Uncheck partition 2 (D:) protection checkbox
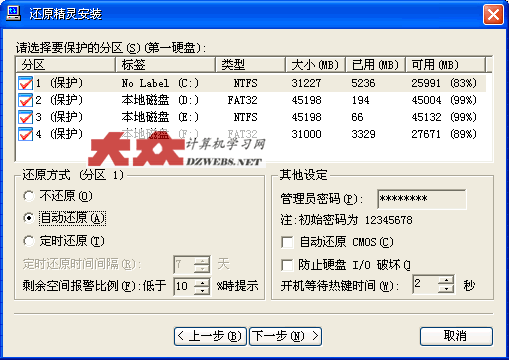This screenshot has width=509, height=360. pos(25,100)
